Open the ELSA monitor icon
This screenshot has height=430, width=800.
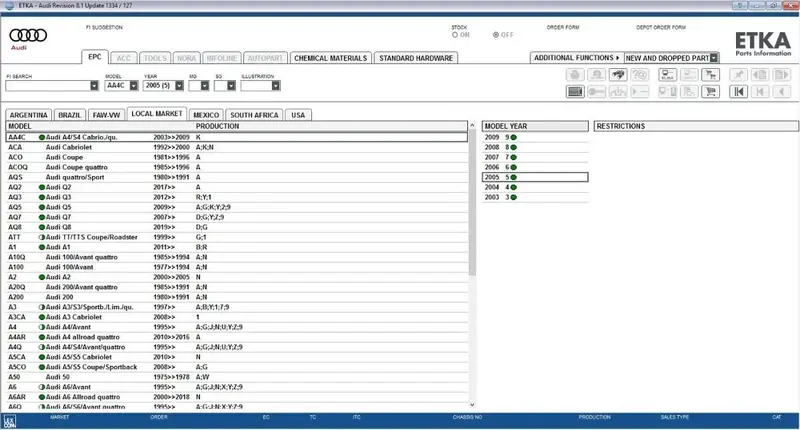(x=668, y=75)
